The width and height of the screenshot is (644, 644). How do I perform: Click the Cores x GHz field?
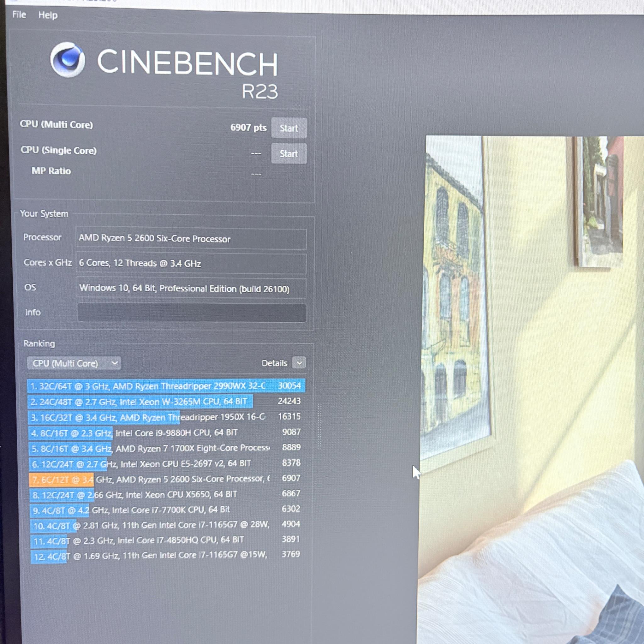[x=191, y=263]
